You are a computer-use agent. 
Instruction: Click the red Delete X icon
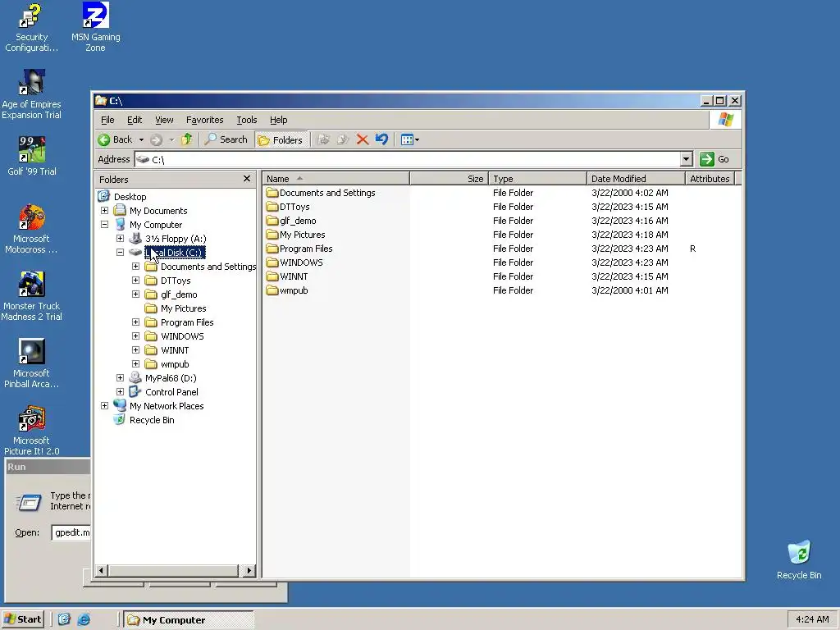(362, 139)
